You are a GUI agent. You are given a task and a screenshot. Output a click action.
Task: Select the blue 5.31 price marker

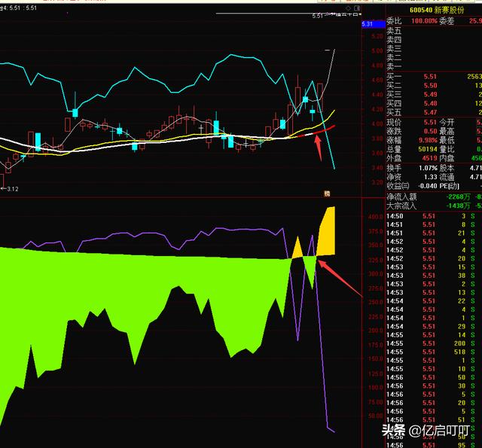(x=374, y=24)
